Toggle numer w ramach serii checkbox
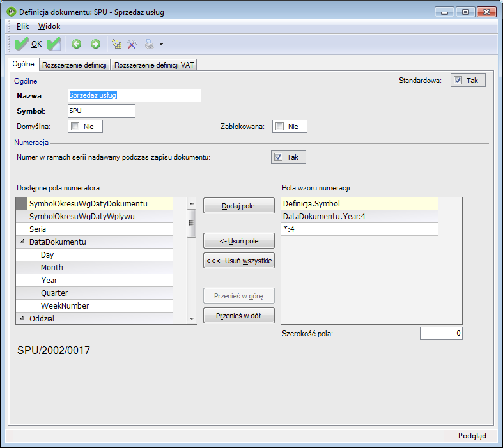Screen dimensions: 503x448 tap(278, 157)
